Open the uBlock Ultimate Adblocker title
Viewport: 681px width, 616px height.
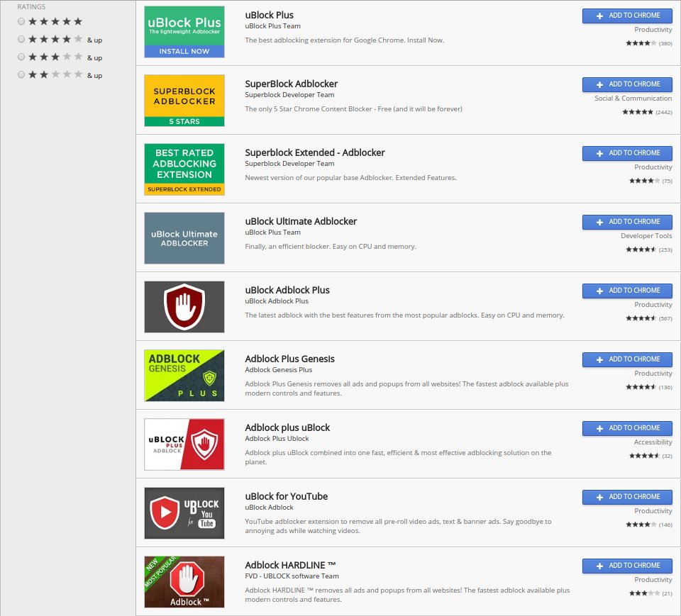click(x=301, y=221)
